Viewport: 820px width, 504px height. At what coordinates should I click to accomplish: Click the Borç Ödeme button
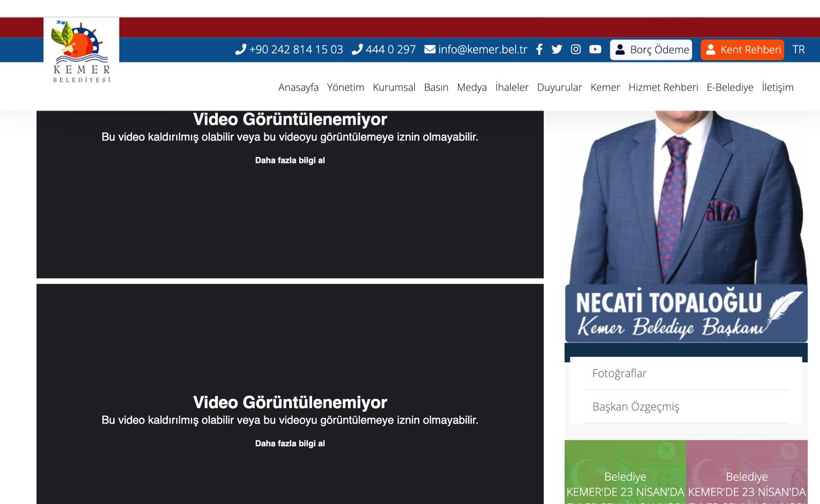(651, 50)
